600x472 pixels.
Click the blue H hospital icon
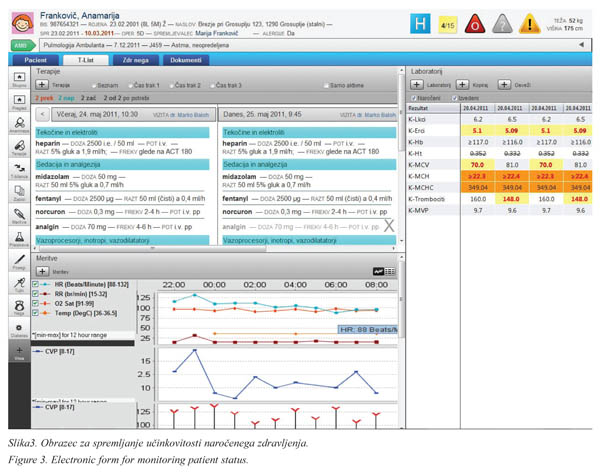tap(420, 24)
